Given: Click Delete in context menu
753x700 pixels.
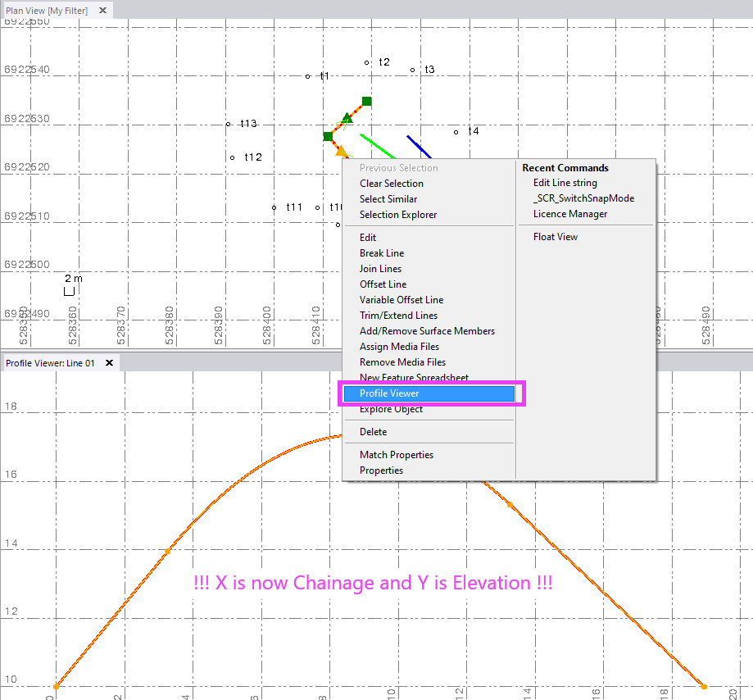Looking at the screenshot, I should (x=373, y=432).
